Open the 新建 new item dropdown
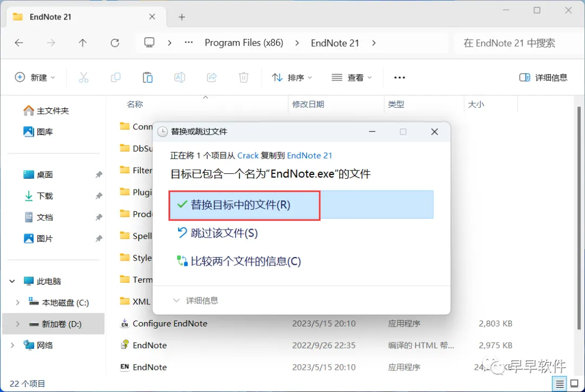The image size is (585, 392). pos(35,77)
